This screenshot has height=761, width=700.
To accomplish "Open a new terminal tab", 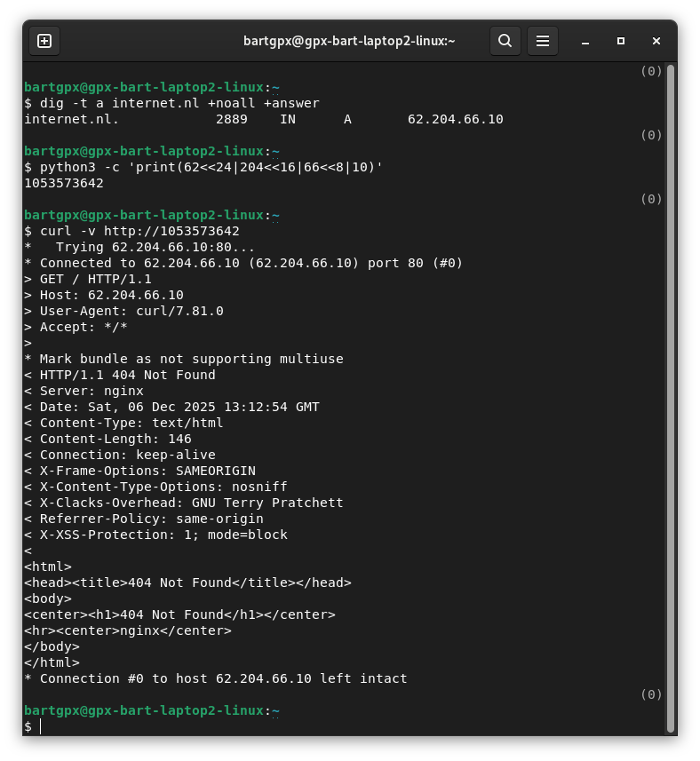I will point(44,41).
